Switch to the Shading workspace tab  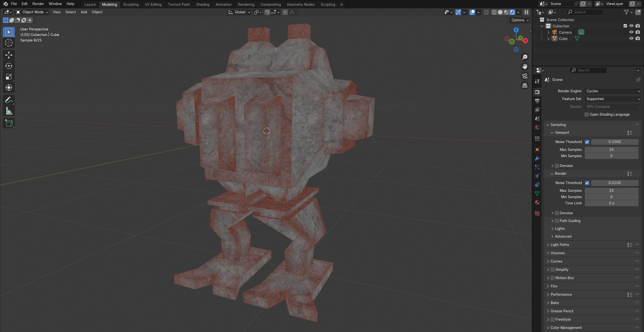coord(203,5)
